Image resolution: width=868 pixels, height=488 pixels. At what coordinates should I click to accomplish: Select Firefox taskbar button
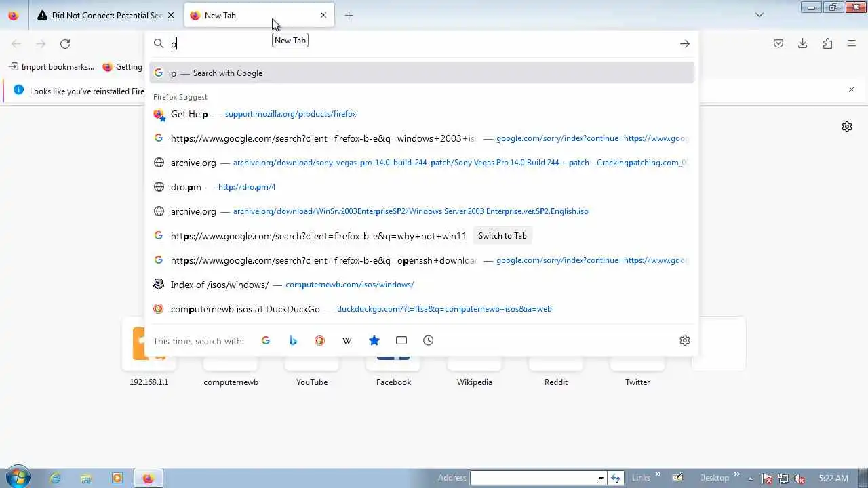[x=149, y=478]
